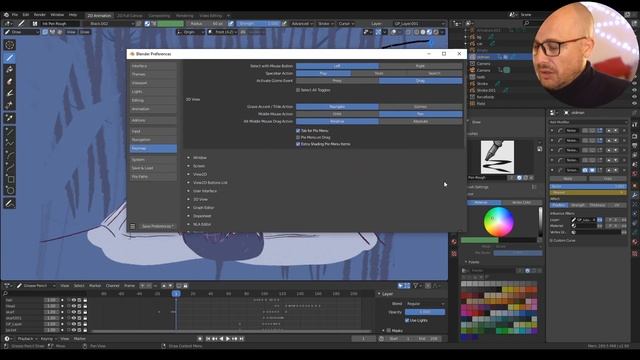
Task: Select the Draw tool in the left toolbar
Action: [x=9, y=58]
